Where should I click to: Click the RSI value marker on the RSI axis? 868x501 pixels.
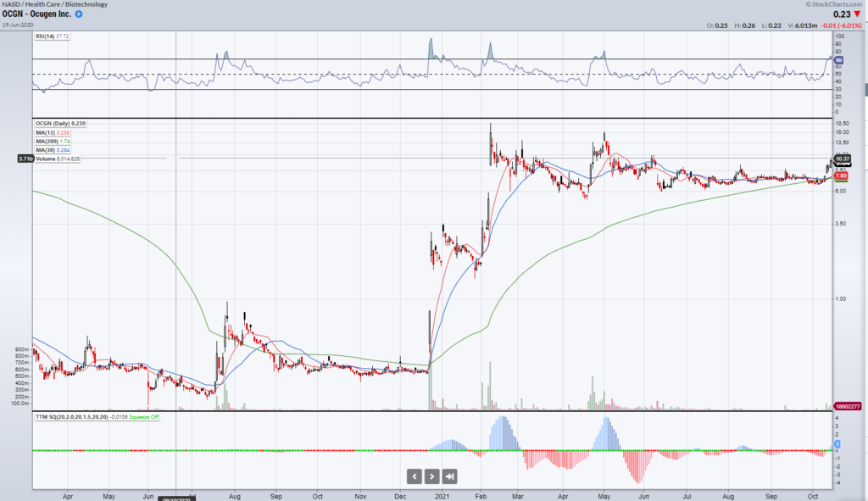pos(838,60)
